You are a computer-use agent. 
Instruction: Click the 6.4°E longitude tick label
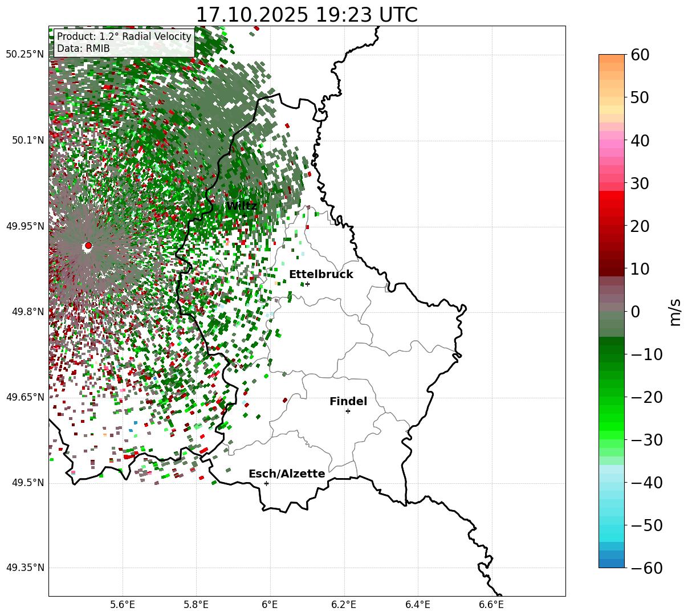(x=417, y=605)
